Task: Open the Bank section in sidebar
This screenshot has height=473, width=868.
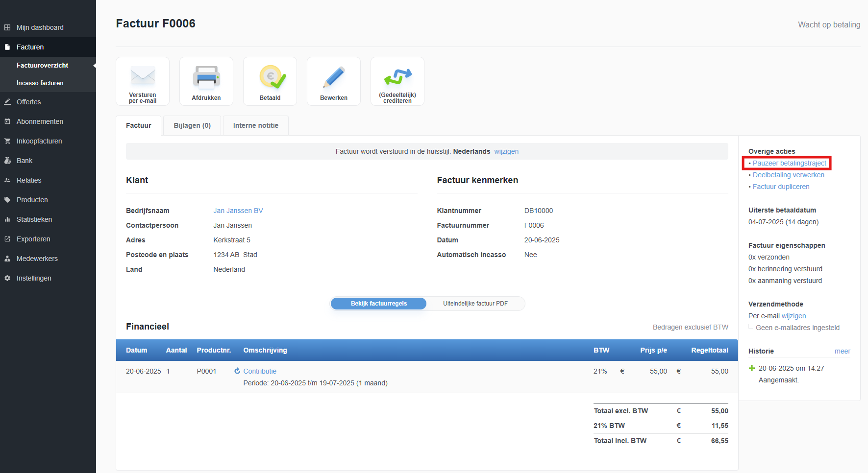Action: pos(25,161)
